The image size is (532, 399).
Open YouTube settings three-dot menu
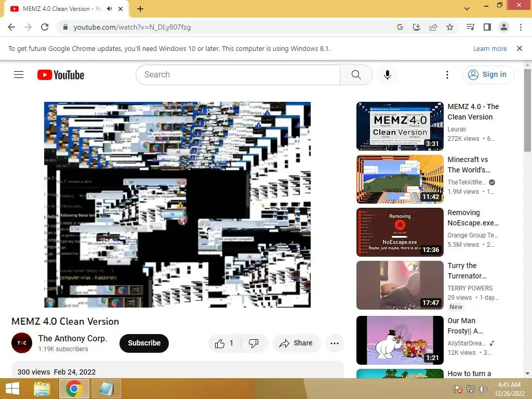coord(447,75)
